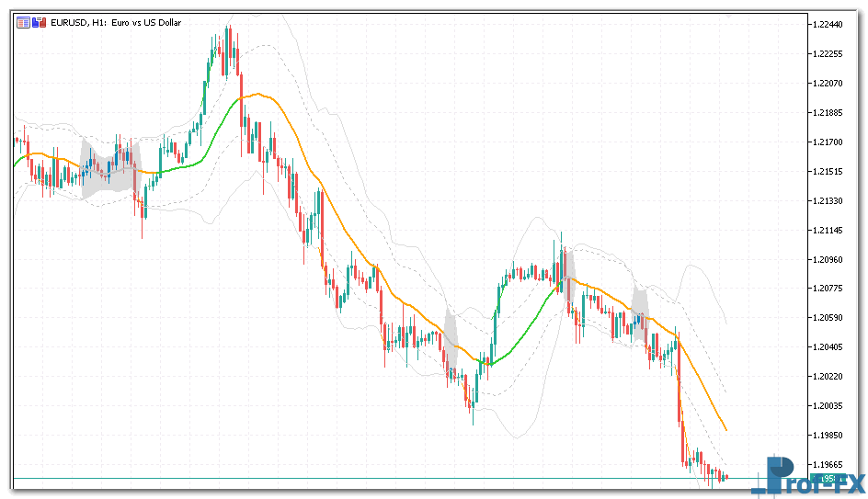Select the last candlestick at the chart's right end
The image size is (868, 499).
[x=725, y=476]
